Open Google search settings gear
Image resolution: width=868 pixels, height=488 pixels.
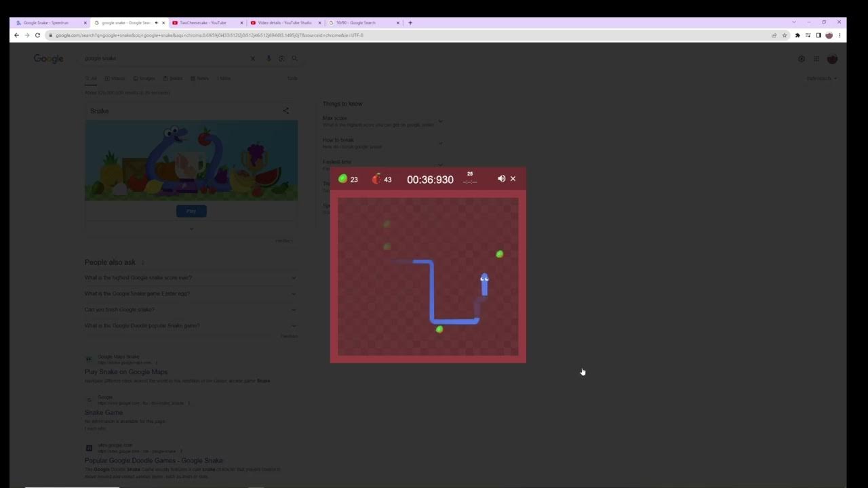pos(802,59)
